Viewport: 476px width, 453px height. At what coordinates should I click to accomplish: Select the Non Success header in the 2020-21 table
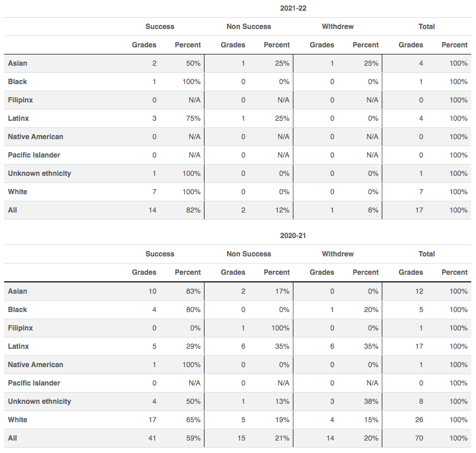point(249,254)
